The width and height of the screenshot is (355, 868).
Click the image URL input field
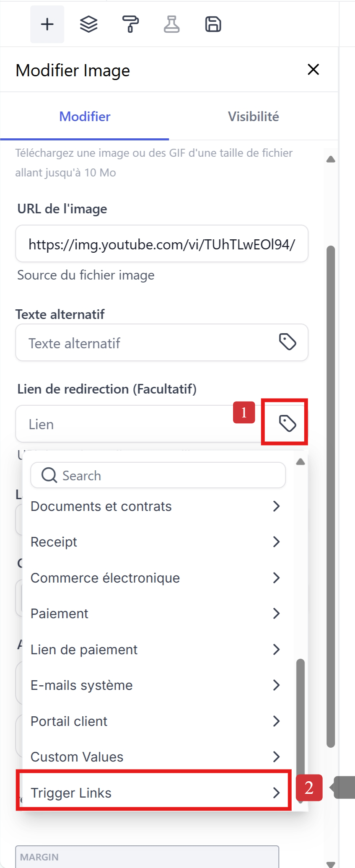[x=162, y=244]
